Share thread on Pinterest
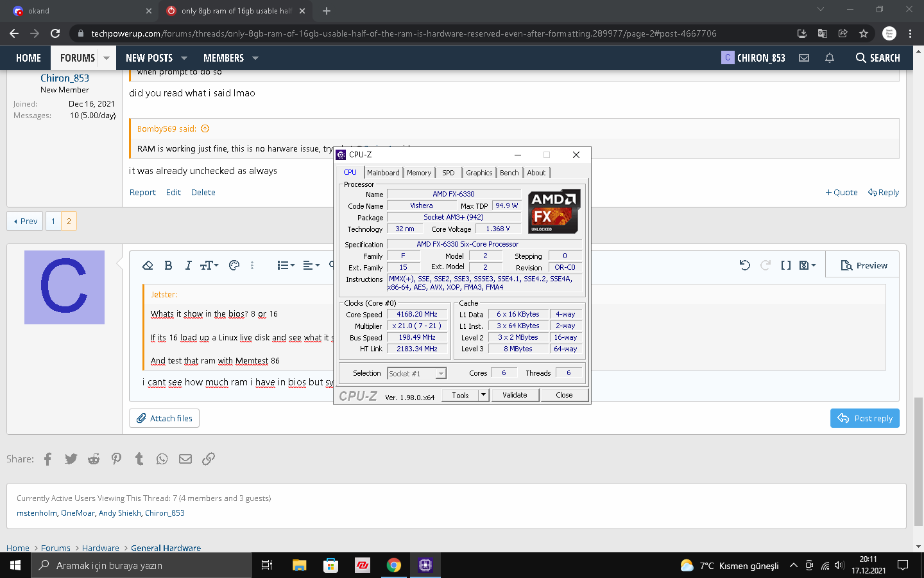Screen dimensions: 924x578 (x=116, y=459)
